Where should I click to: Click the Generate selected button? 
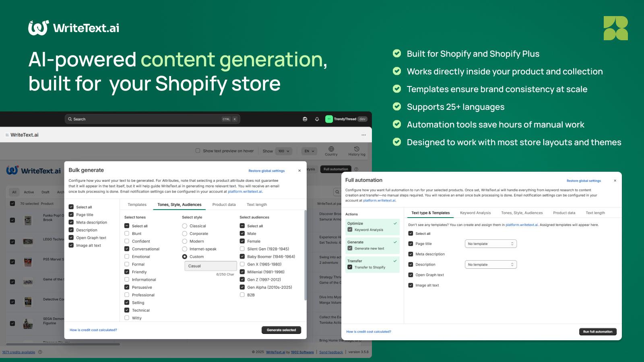[281, 330]
